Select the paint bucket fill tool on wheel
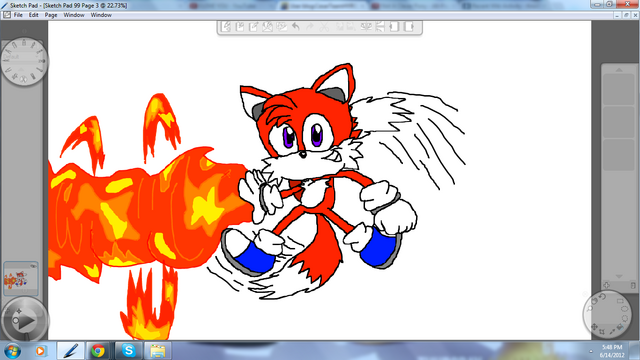The width and height of the screenshot is (640, 360). click(x=620, y=327)
